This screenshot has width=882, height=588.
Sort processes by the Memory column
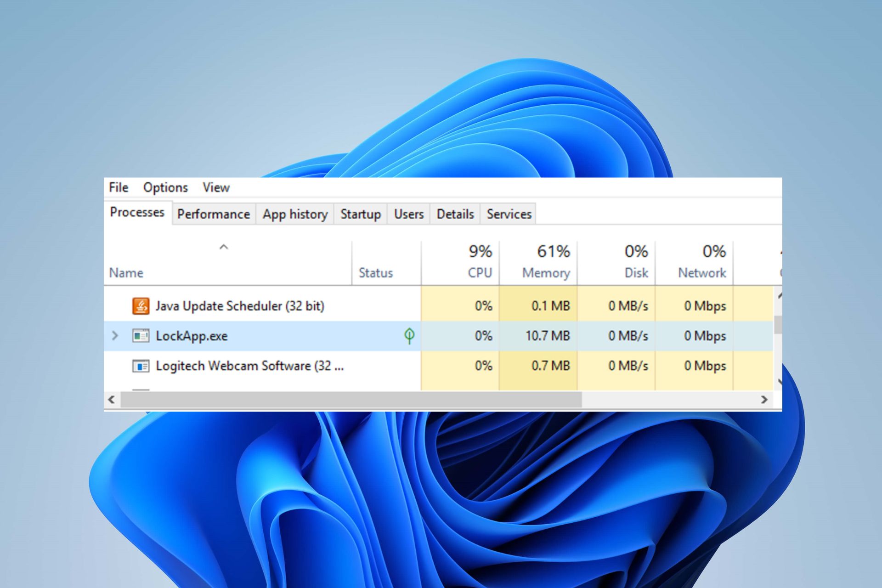[546, 262]
